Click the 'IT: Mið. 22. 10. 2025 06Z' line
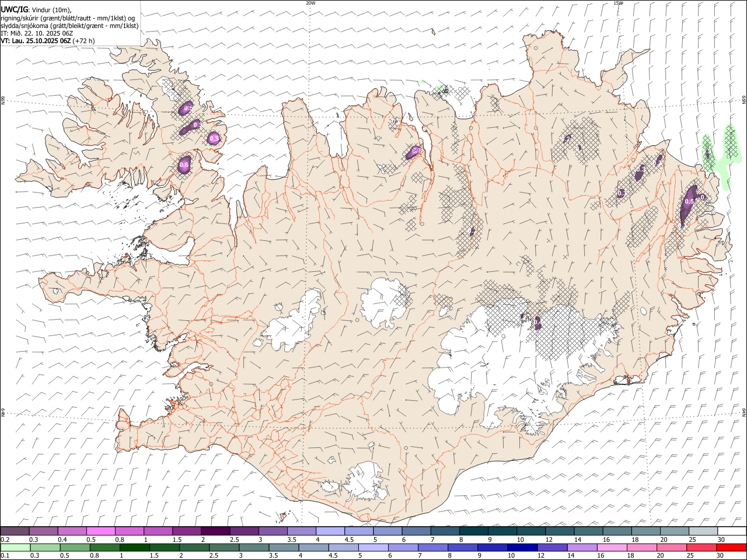The width and height of the screenshot is (747, 560). pyautogui.click(x=37, y=33)
